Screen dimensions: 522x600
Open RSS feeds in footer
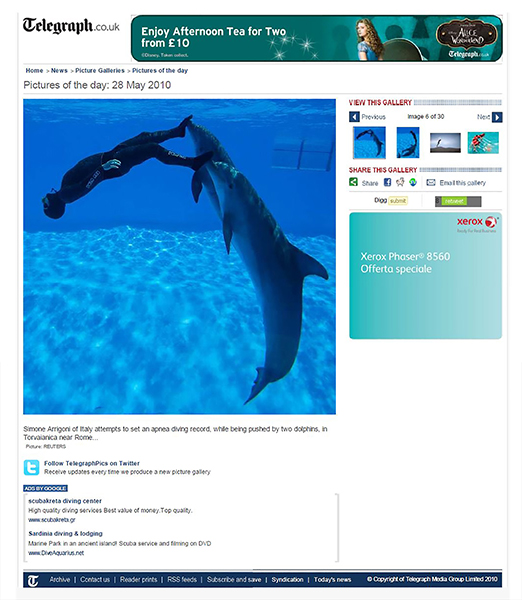point(182,579)
